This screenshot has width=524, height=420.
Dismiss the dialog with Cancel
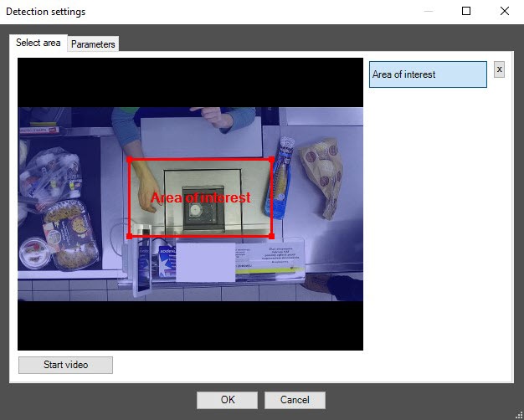[295, 400]
